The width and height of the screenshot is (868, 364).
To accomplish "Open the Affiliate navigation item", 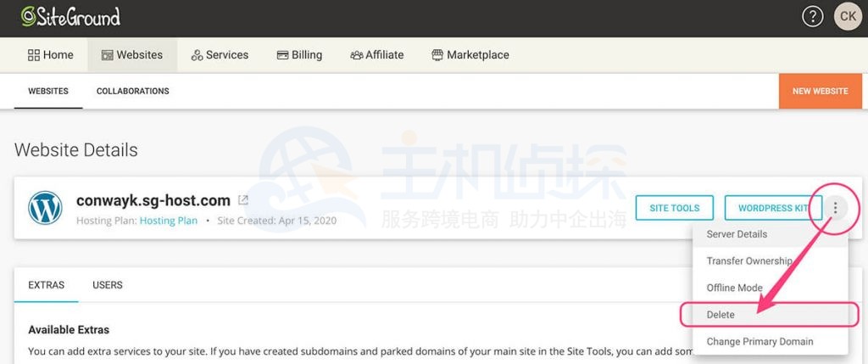I will [377, 55].
